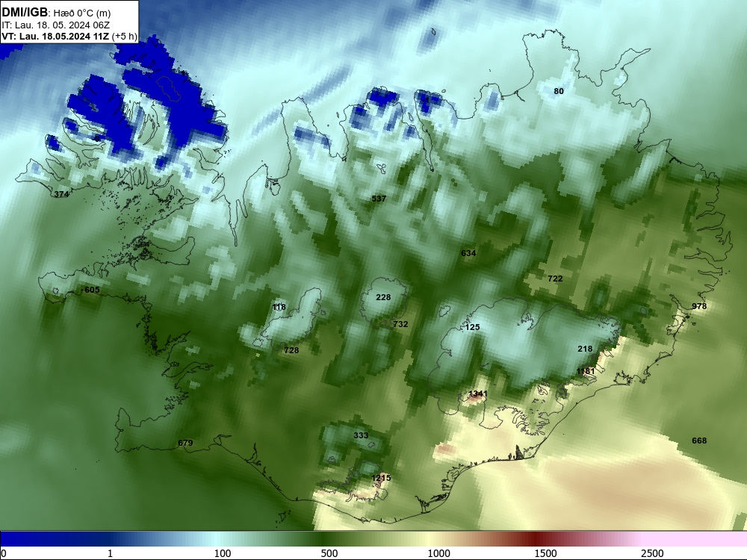Click the VT: Lau. 18.05.2024 11Z line
The image size is (747, 560).
(56, 37)
